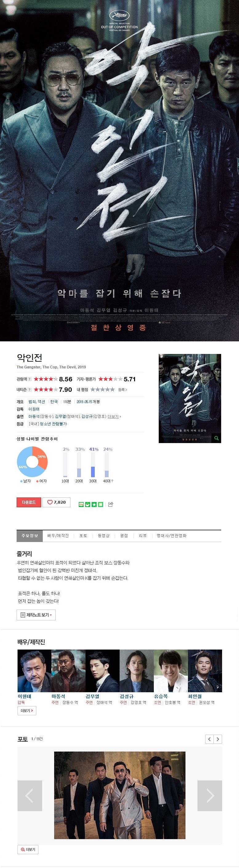Expand 제작노트 보기 dropdown

(x=36, y=615)
